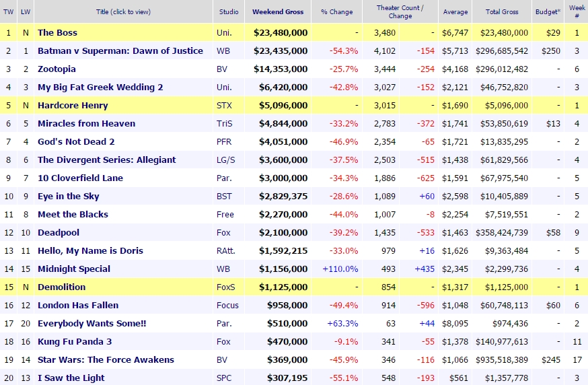Click I Saw the Light title
The height and width of the screenshot is (385, 588).
pyautogui.click(x=71, y=378)
